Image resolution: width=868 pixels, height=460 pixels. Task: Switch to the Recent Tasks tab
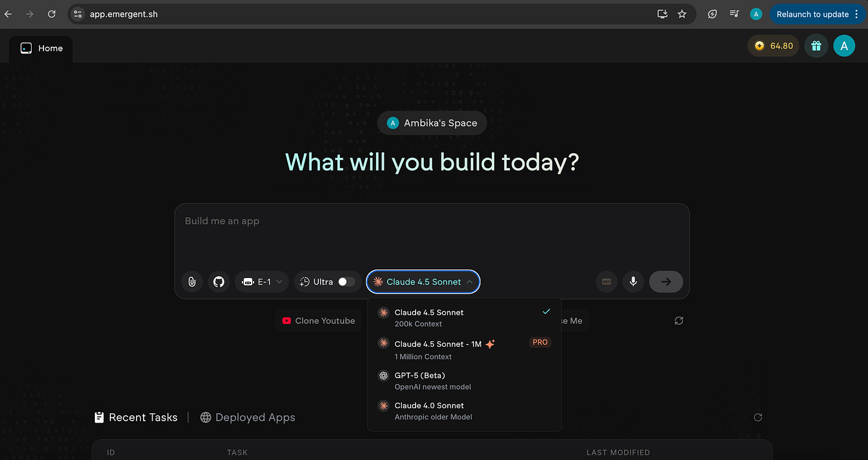136,418
